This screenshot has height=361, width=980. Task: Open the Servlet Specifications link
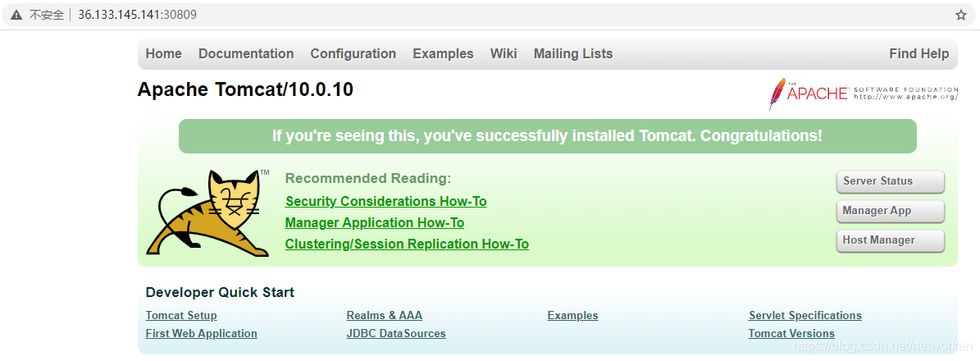click(805, 315)
